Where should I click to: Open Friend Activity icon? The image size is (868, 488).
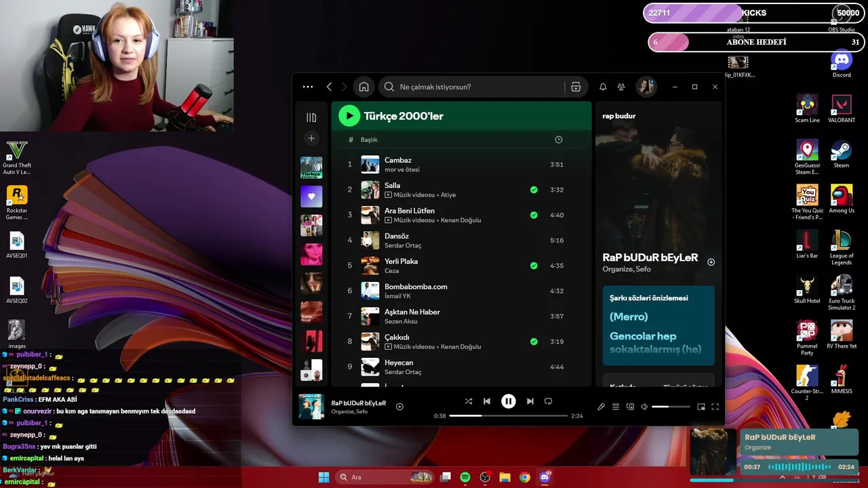click(x=621, y=87)
